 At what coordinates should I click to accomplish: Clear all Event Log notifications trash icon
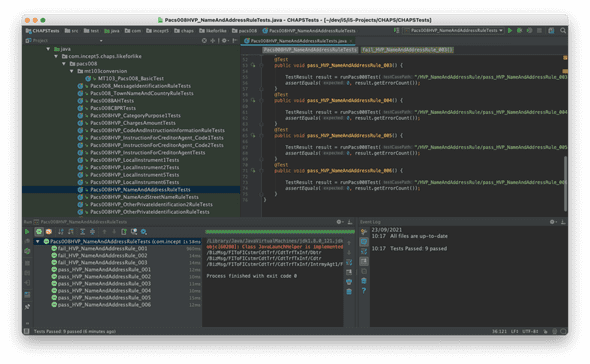(364, 281)
